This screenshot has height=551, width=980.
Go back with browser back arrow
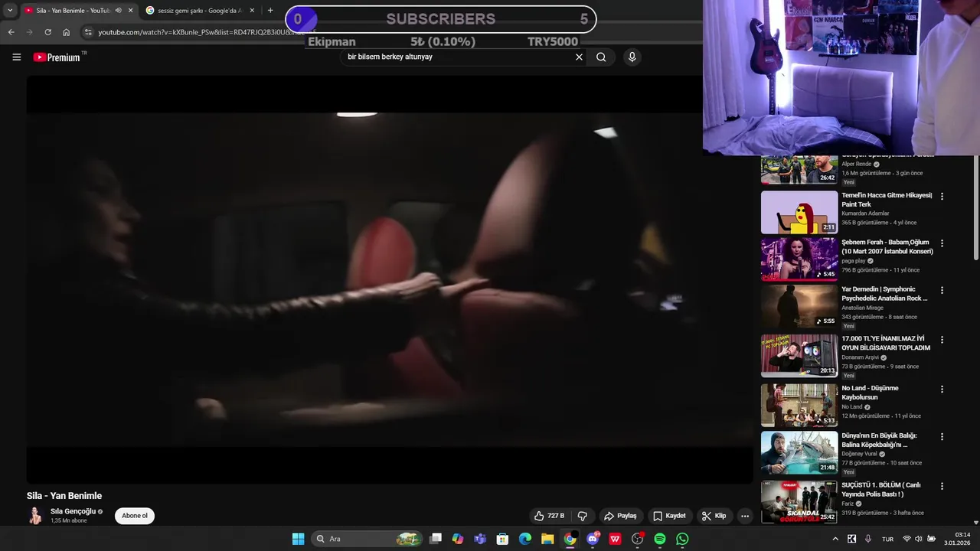11,32
